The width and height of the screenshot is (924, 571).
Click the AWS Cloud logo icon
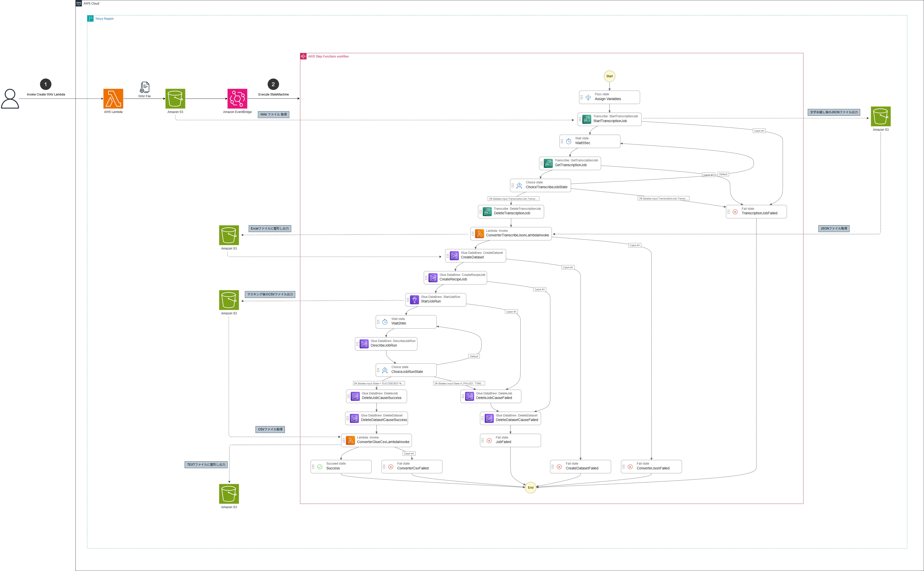(79, 3)
